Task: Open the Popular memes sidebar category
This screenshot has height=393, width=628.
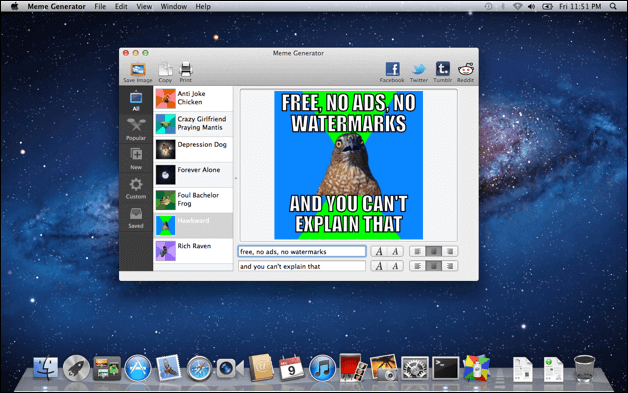Action: coord(136,129)
